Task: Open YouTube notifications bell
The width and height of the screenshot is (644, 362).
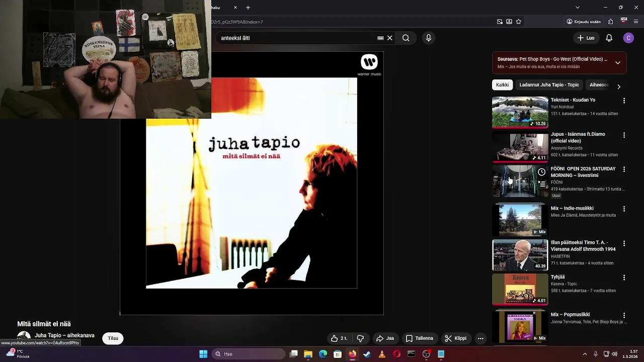Action: click(609, 38)
